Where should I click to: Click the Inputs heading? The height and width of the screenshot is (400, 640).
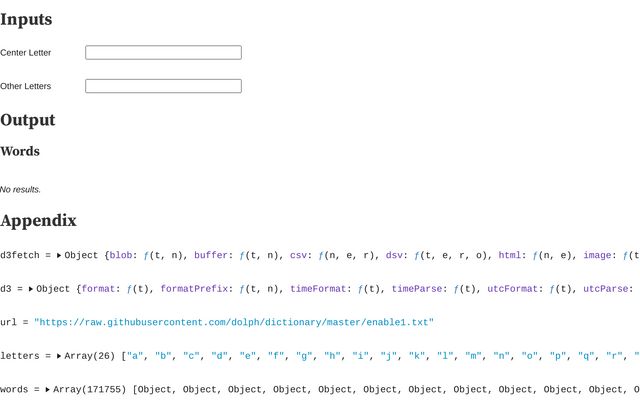[26, 19]
